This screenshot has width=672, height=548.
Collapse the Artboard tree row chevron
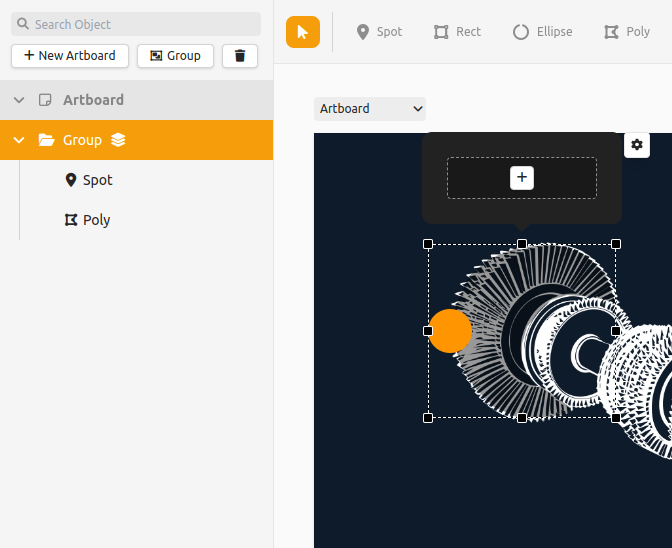tap(19, 100)
